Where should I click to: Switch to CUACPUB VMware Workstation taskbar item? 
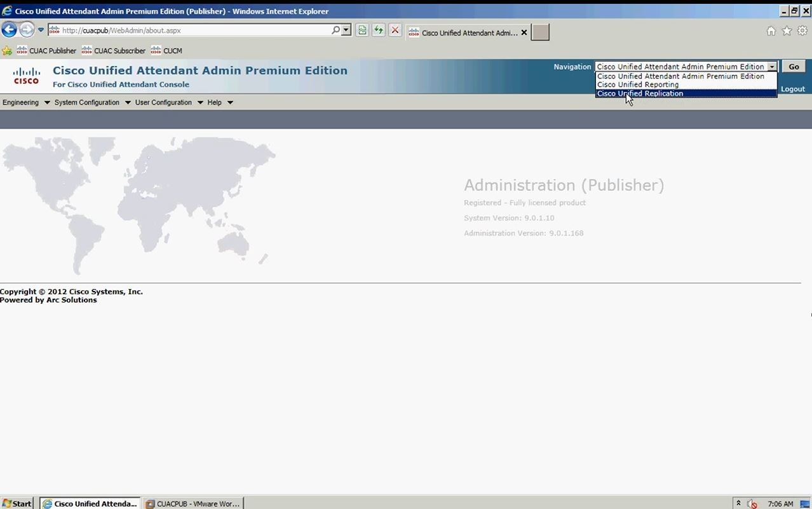193,503
